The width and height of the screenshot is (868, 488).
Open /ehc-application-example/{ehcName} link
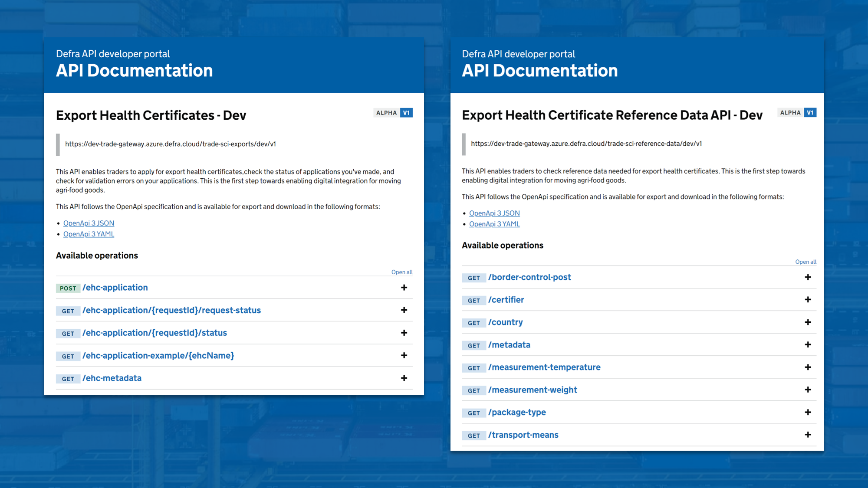pos(158,355)
